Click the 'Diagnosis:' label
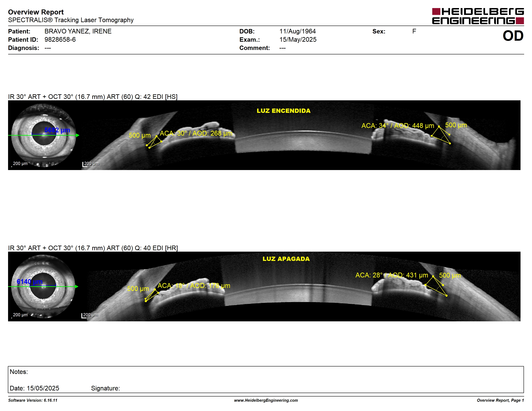 pos(24,48)
